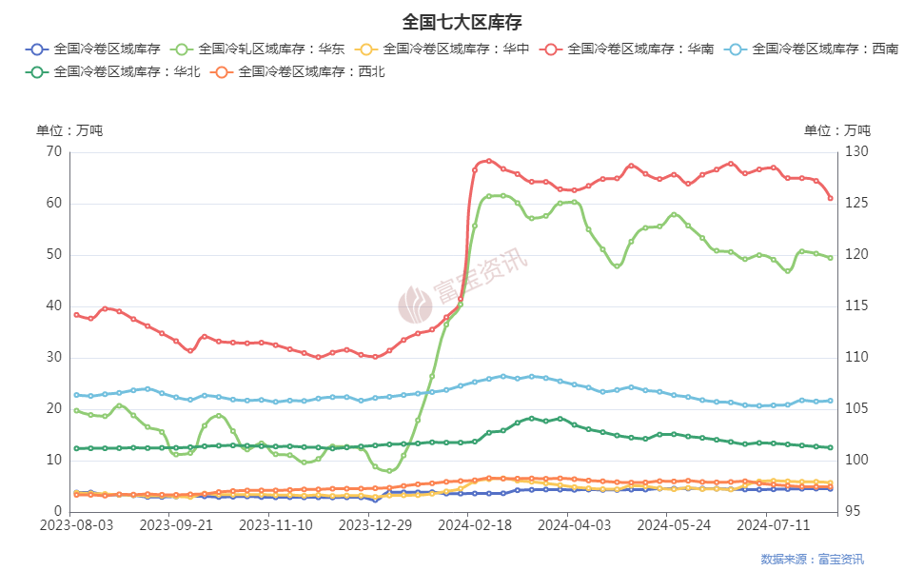Click the light green 华东 legend marker
The width and height of the screenshot is (924, 571).
183,48
